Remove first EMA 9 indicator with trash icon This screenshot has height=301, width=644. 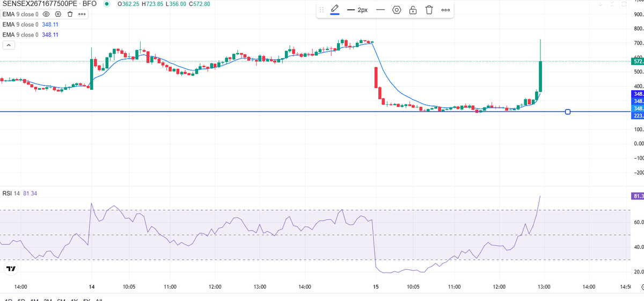coord(70,14)
